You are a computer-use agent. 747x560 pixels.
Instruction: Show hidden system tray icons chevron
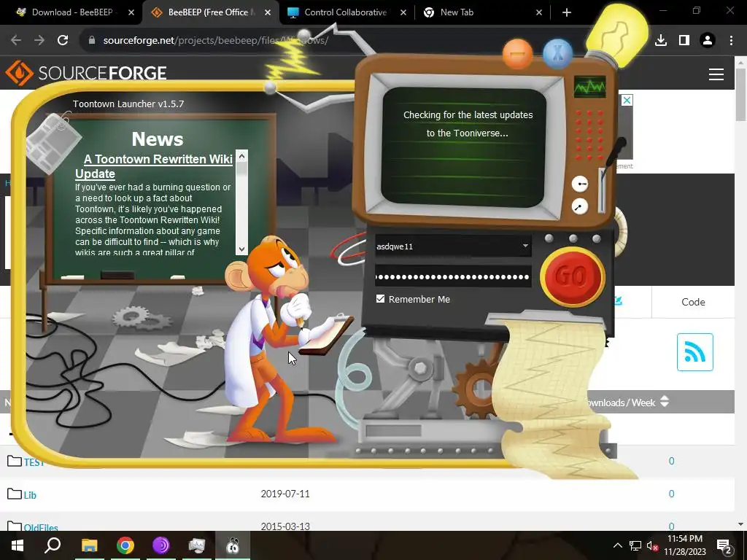[617, 545]
